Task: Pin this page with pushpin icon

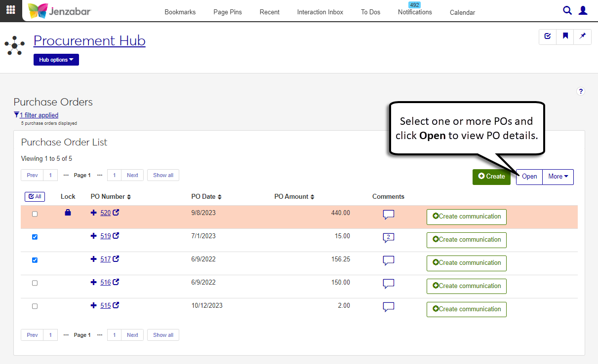Action: pyautogui.click(x=583, y=36)
